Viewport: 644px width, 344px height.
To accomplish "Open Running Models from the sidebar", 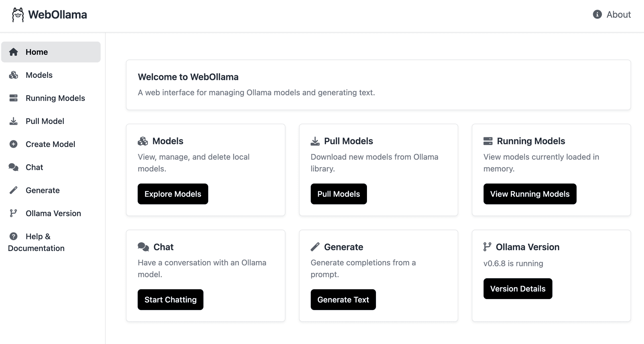I will click(x=51, y=98).
